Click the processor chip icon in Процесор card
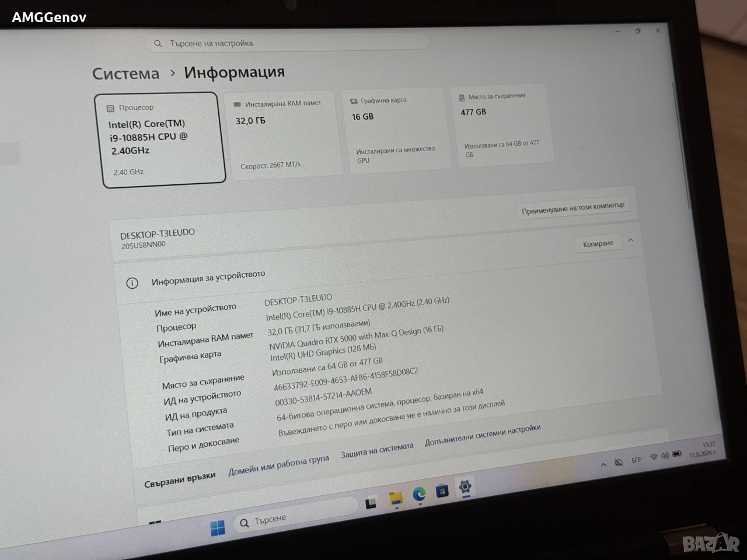Image resolution: width=747 pixels, height=560 pixels. pyautogui.click(x=110, y=108)
